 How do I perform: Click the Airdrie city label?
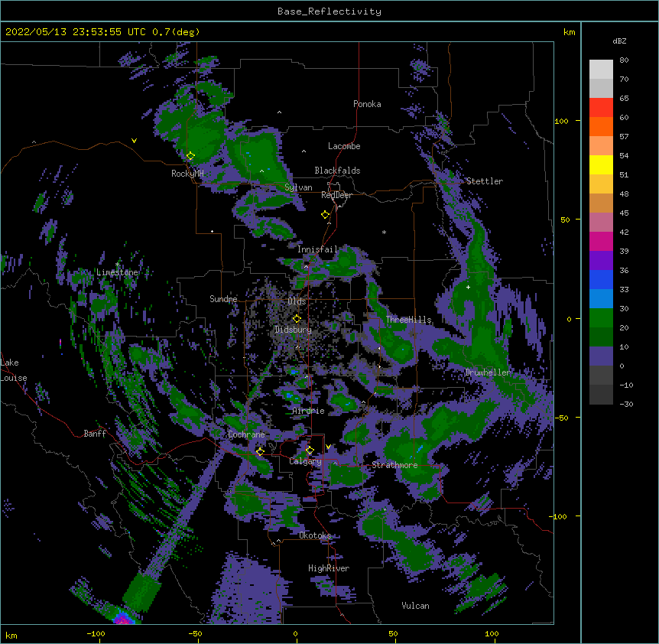309,411
